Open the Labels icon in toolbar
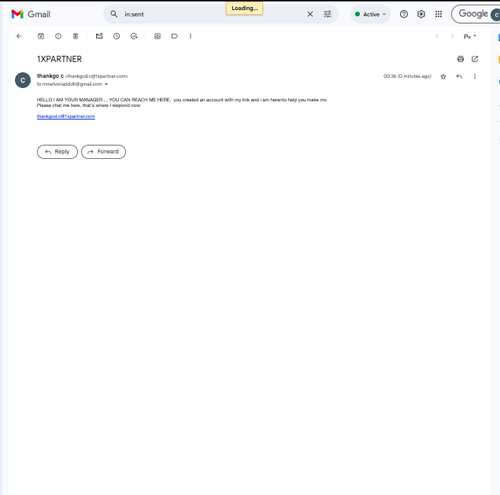The height and width of the screenshot is (495, 500). point(174,36)
